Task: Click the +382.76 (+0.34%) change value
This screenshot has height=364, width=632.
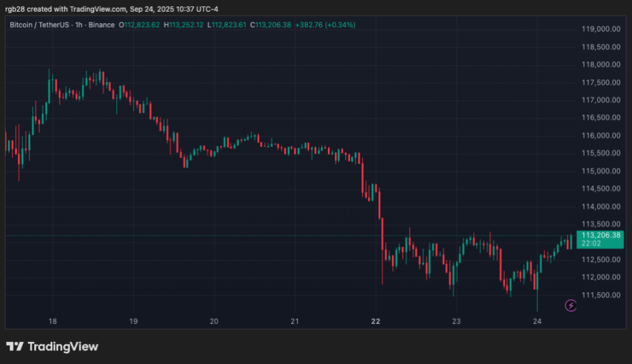Action: 325,25
